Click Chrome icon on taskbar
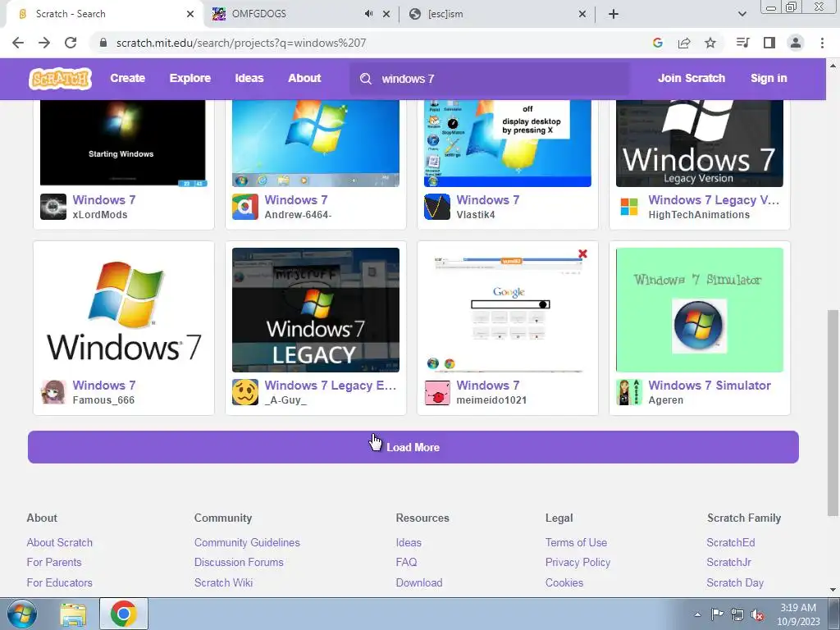Screen dimensions: 840x630 (123, 614)
